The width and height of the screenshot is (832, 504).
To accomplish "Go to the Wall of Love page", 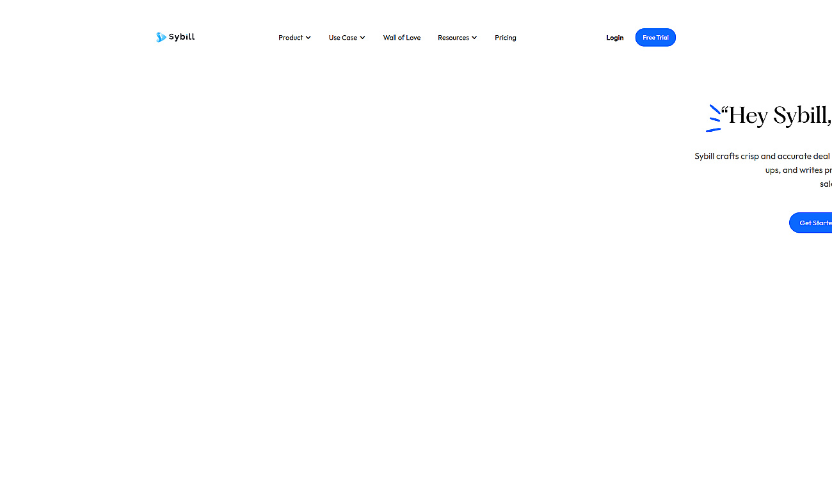I will 402,38.
